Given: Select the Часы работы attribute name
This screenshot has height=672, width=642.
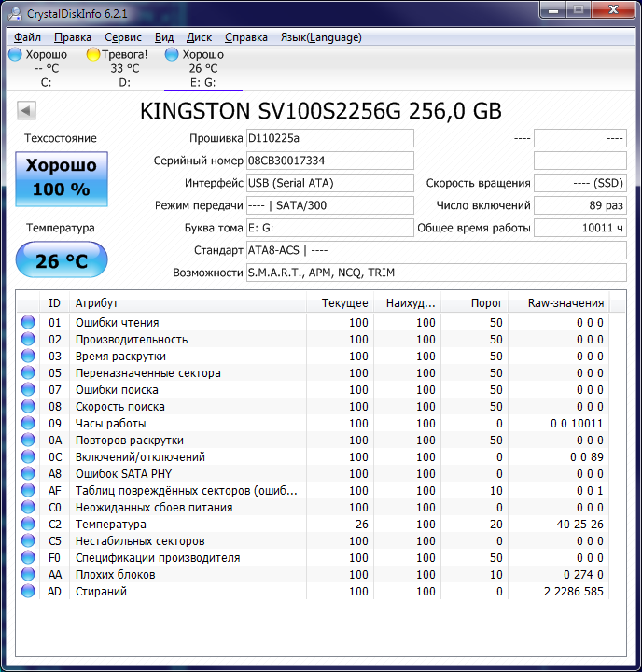Looking at the screenshot, I should [x=110, y=423].
